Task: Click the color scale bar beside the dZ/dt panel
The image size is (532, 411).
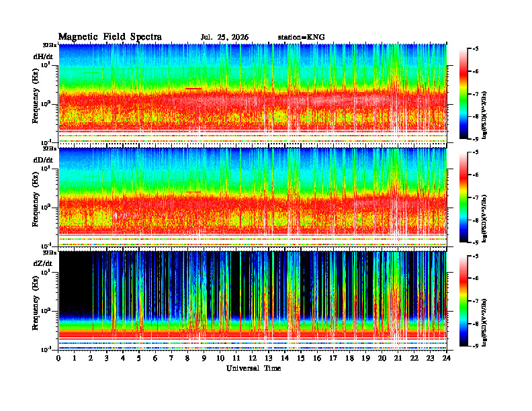Action: click(463, 301)
